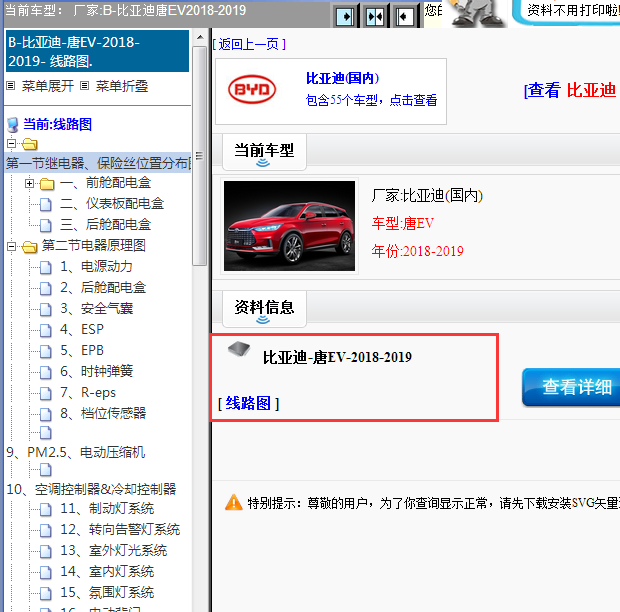Click document icon beside 5、EPB
Viewport: 620px width, 612px height.
tap(45, 351)
